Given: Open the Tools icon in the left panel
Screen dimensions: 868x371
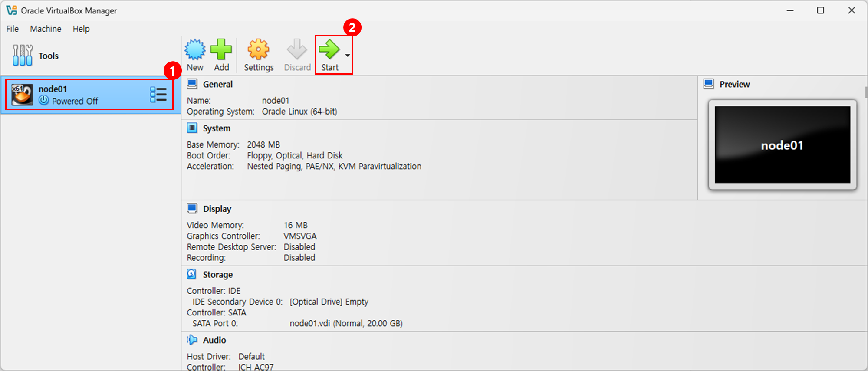Looking at the screenshot, I should (23, 56).
